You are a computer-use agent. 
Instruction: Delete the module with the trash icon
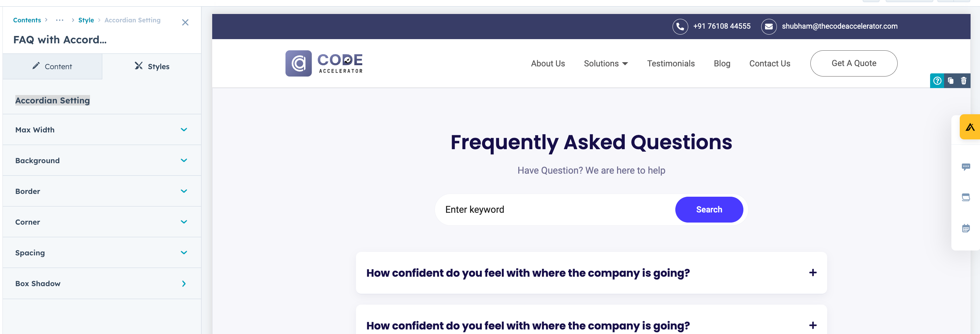coord(963,81)
